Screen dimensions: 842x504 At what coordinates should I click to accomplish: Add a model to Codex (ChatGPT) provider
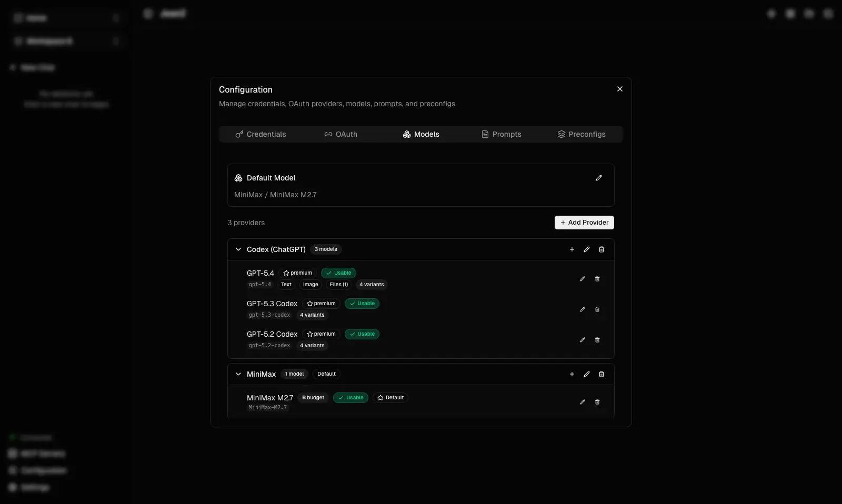[572, 250]
